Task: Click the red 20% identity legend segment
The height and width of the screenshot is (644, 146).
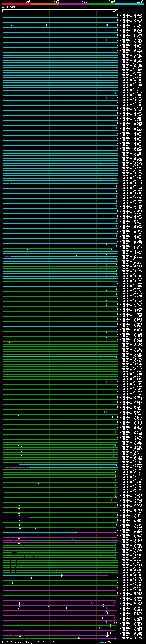Action: pyautogui.click(x=16, y=4)
